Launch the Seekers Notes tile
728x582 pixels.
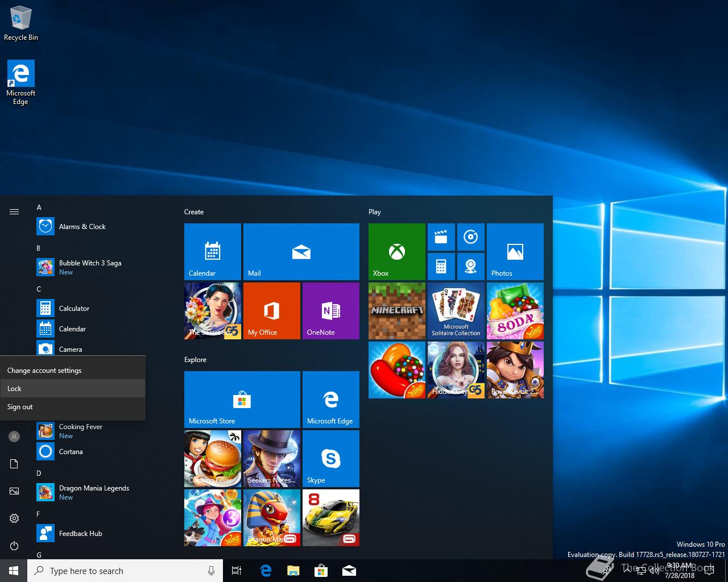pyautogui.click(x=272, y=459)
